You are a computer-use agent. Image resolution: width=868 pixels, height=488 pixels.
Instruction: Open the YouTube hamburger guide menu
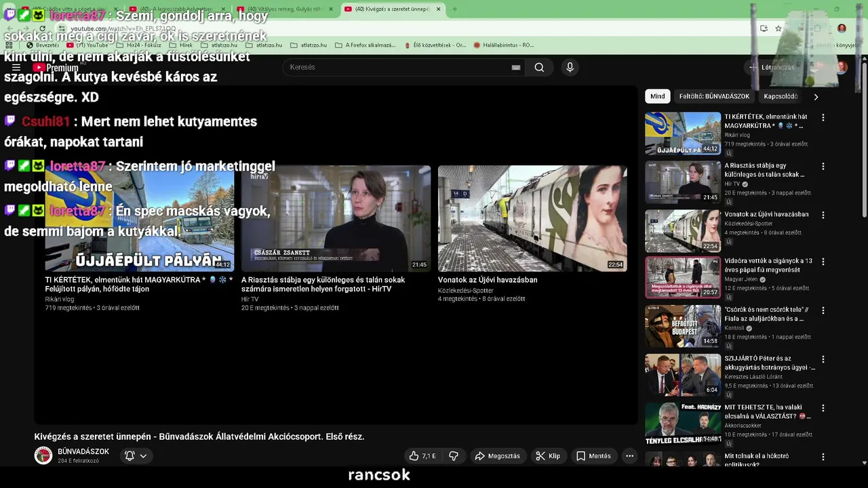tap(16, 67)
